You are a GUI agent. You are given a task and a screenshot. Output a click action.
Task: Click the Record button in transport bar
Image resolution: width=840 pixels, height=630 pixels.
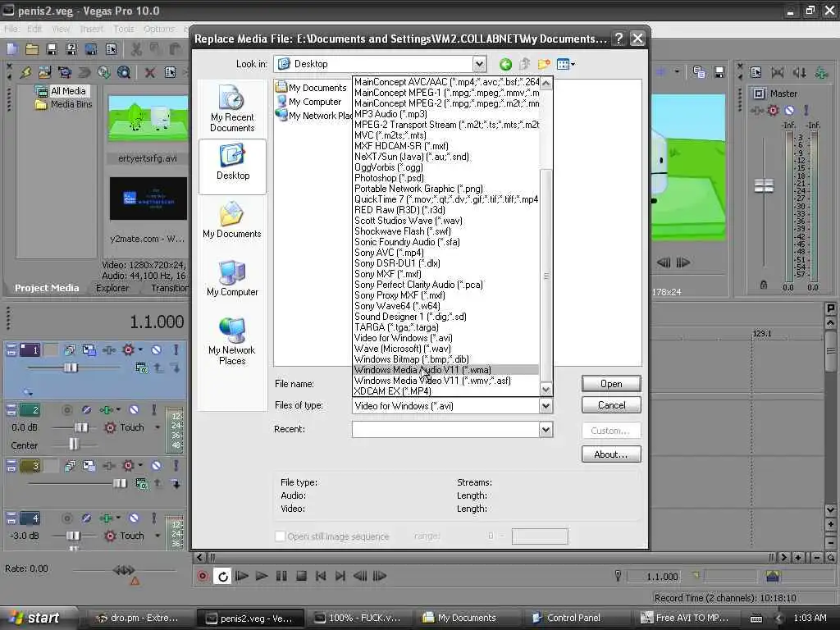point(203,576)
